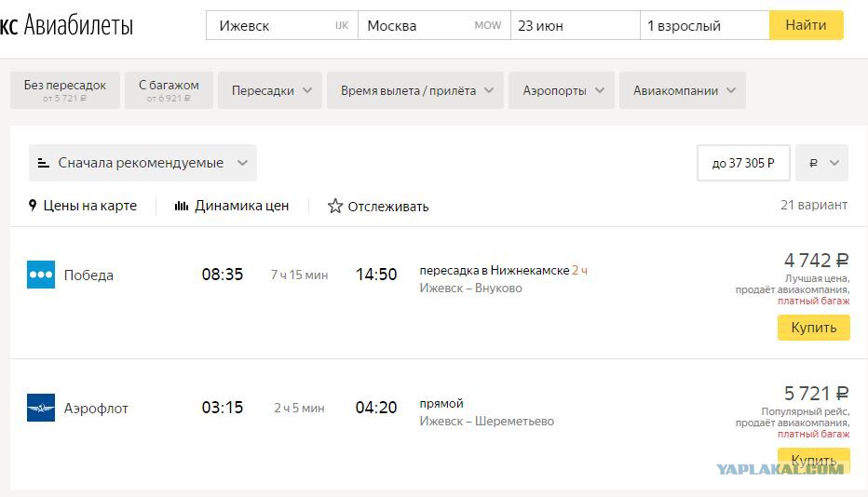Screen dimensions: 868x497
Task: Click the 04:20 arrival time
Action: (x=376, y=408)
